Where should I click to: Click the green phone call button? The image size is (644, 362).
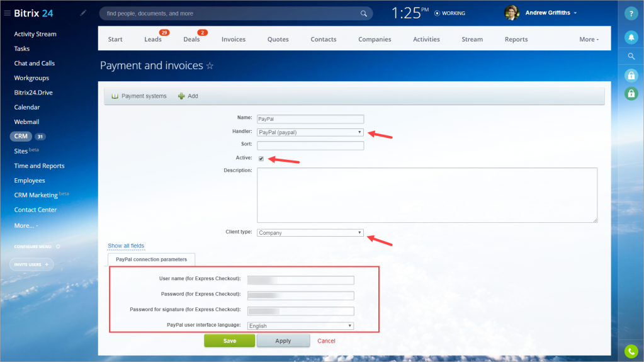click(631, 351)
